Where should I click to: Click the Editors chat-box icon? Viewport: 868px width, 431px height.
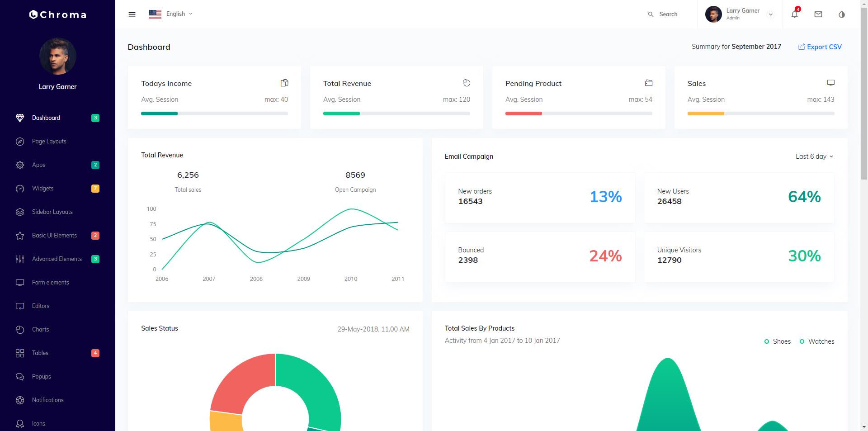20,306
